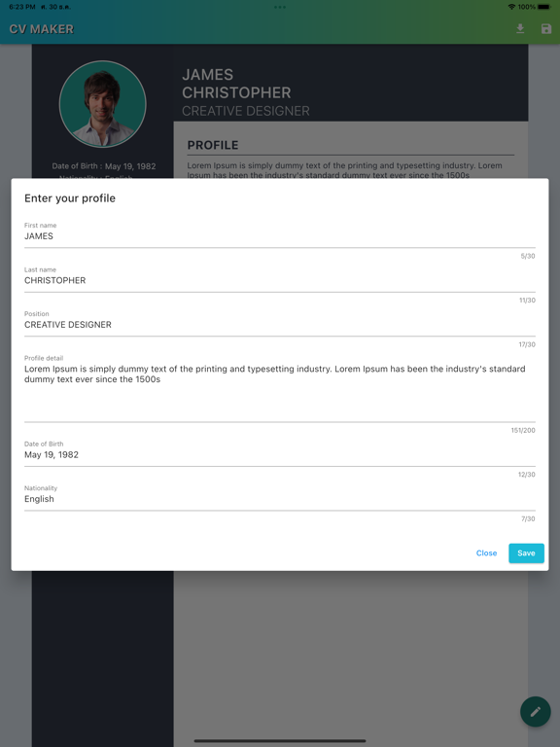The image size is (560, 747).
Task: Tap the save disk icon in header
Action: tap(546, 29)
